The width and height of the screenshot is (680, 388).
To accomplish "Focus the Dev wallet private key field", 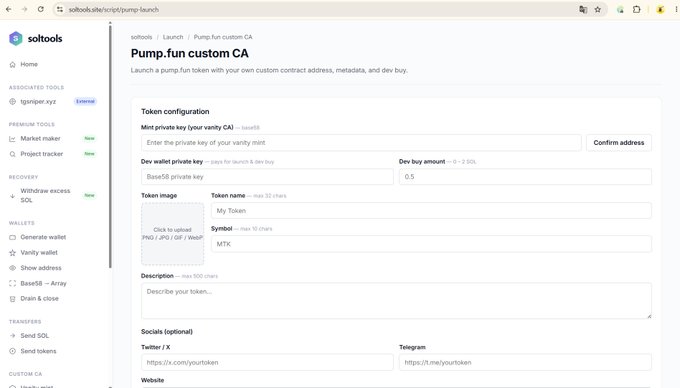I will tap(267, 177).
